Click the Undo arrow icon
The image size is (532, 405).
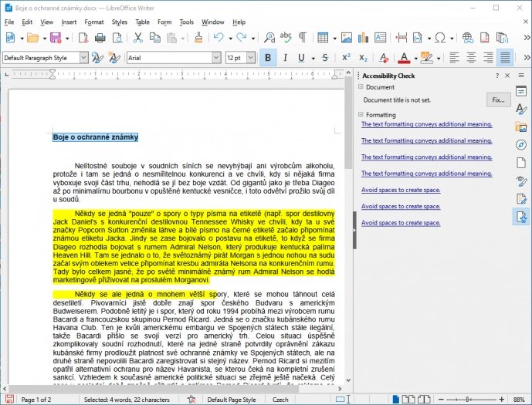pos(219,38)
